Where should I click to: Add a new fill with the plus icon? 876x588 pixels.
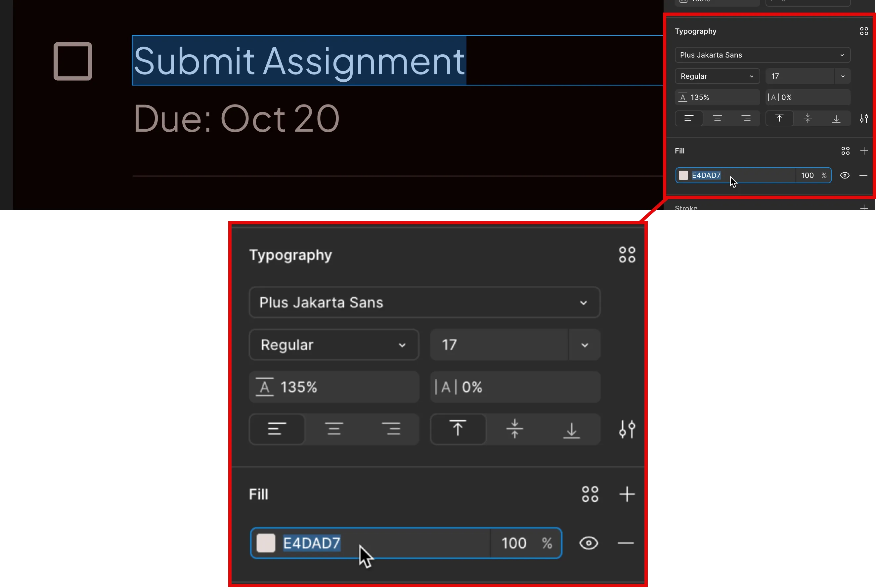point(864,151)
